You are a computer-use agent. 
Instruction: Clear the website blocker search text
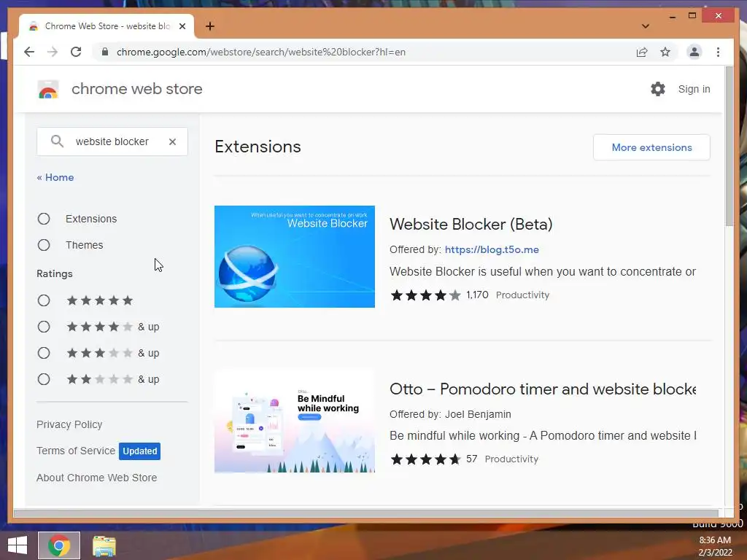172,141
